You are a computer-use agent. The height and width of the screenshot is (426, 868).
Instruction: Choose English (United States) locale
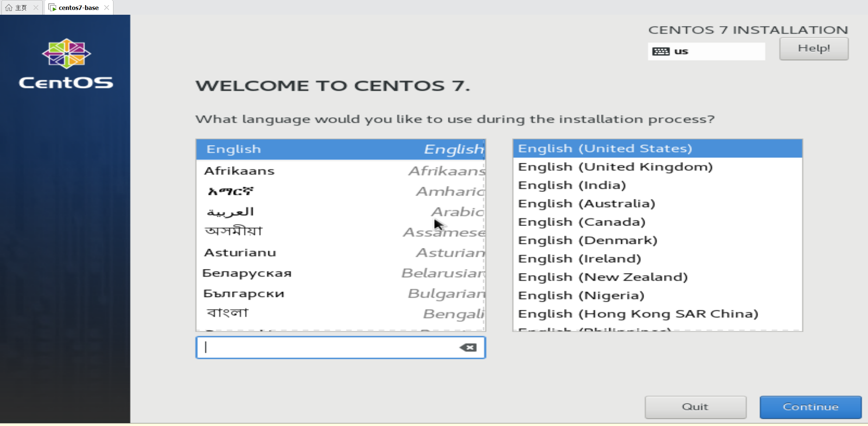click(657, 149)
